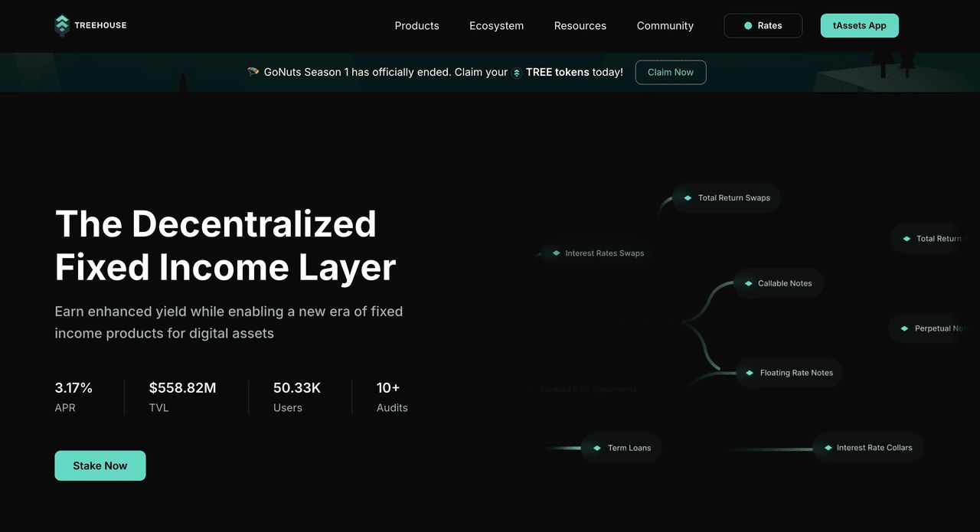Click the diamond icon beside Interest Rate Collars

[x=827, y=448]
